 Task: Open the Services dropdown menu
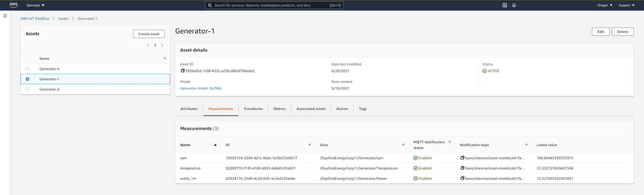[35, 5]
